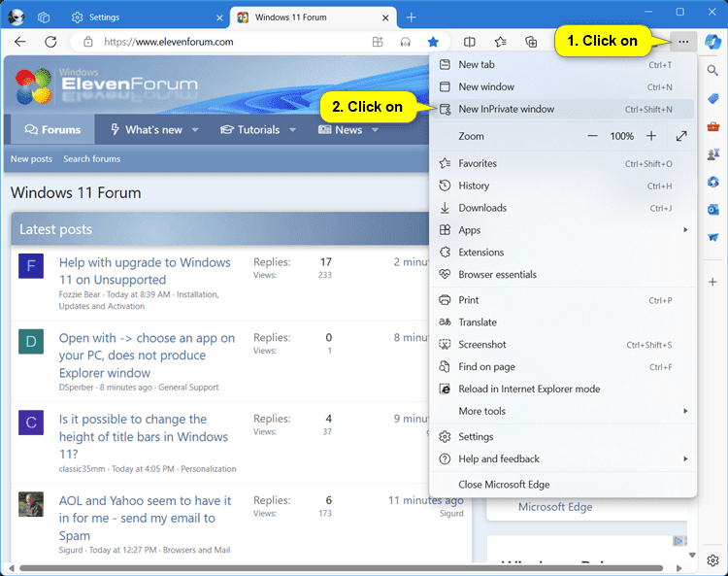The width and height of the screenshot is (728, 576).
Task: Choose Print from the menu
Action: pyautogui.click(x=563, y=300)
